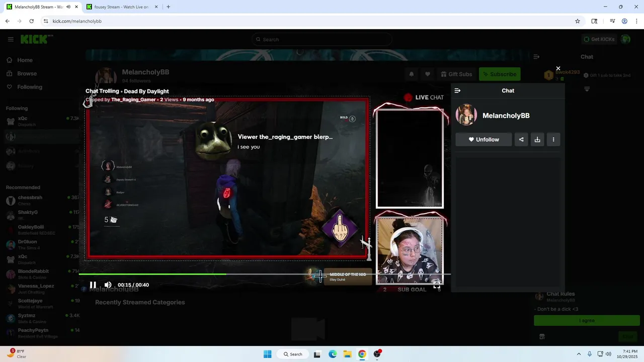Viewport: 644px width, 362px height.
Task: Close the clip overlay with the X
Action: 558,68
